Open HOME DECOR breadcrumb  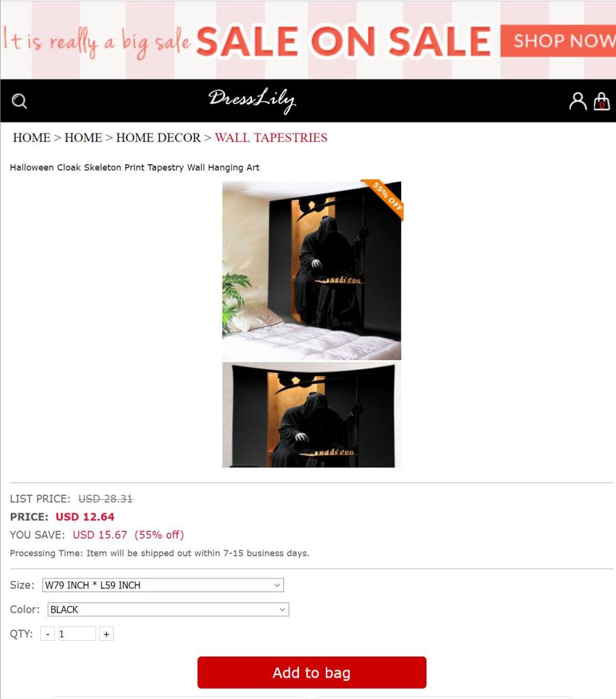pyautogui.click(x=158, y=138)
